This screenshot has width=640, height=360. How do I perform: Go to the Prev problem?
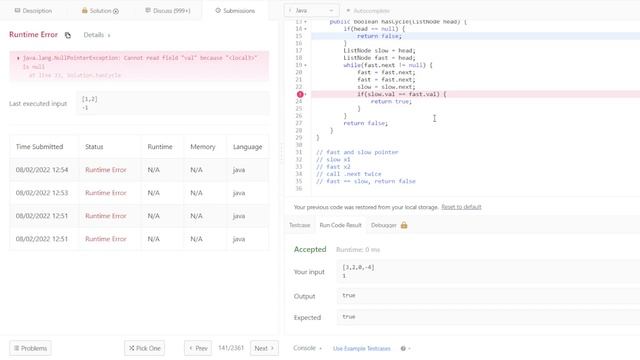[x=198, y=348]
